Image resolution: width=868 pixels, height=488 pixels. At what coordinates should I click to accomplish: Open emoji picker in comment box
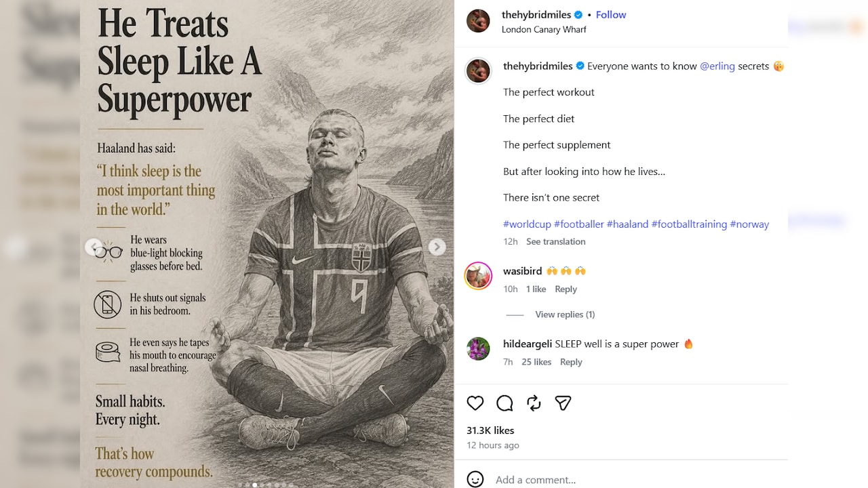pos(475,479)
